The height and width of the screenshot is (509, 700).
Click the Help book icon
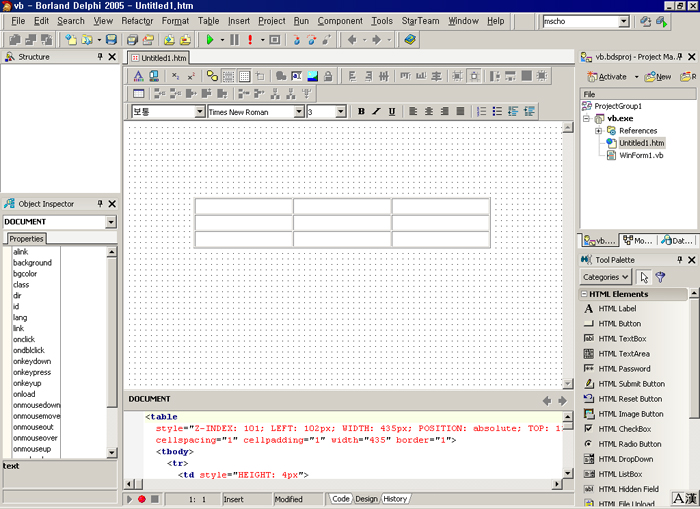click(x=410, y=40)
